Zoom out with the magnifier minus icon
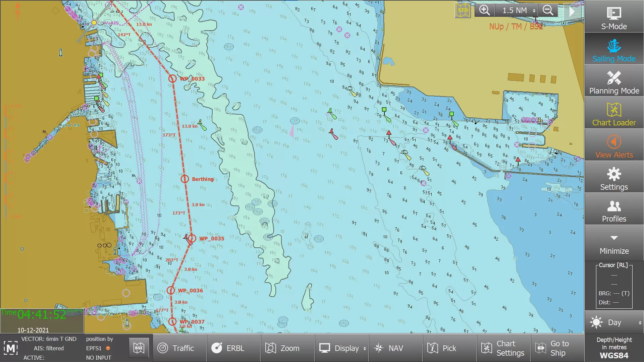Viewport: 644px width, 362px height. pyautogui.click(x=548, y=10)
